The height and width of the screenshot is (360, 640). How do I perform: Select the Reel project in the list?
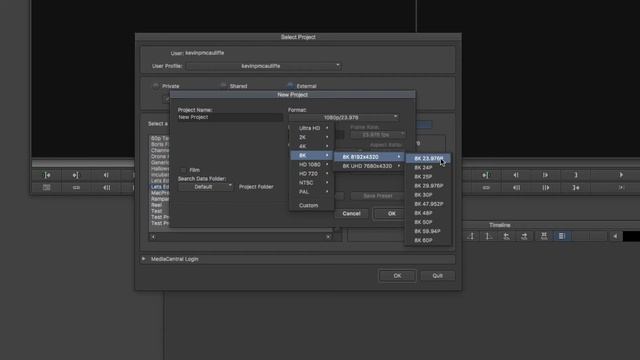pos(157,205)
